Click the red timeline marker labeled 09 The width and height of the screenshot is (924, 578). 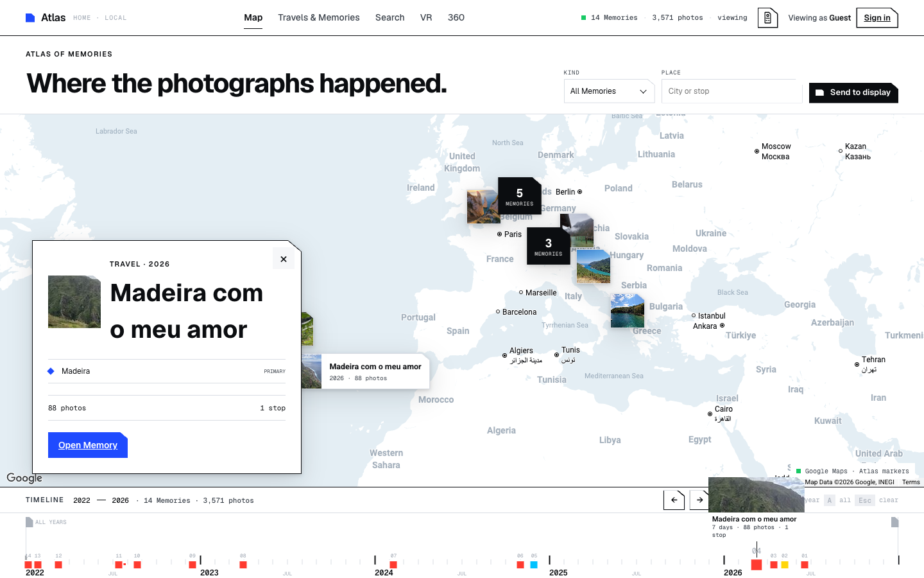(x=193, y=565)
